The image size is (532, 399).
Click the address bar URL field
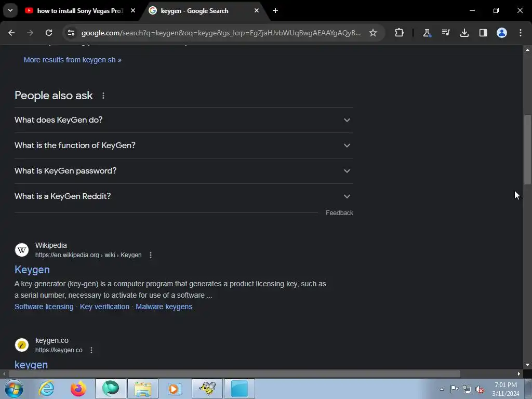click(221, 33)
